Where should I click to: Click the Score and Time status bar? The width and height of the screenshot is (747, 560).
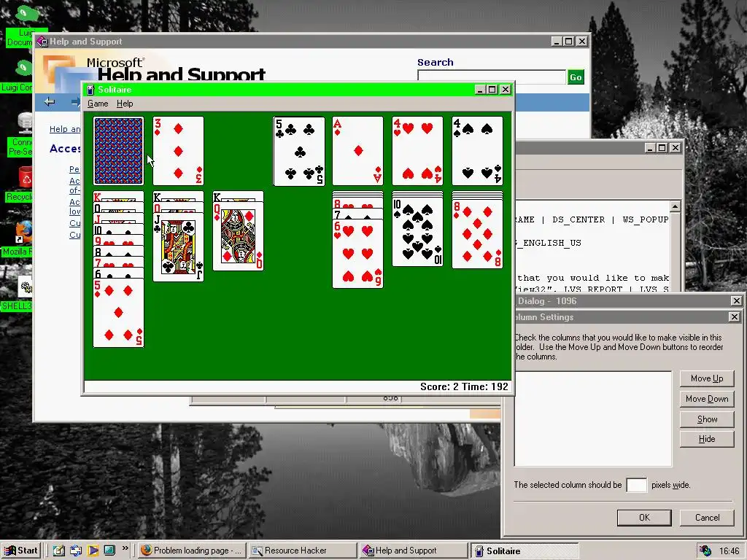click(x=298, y=386)
